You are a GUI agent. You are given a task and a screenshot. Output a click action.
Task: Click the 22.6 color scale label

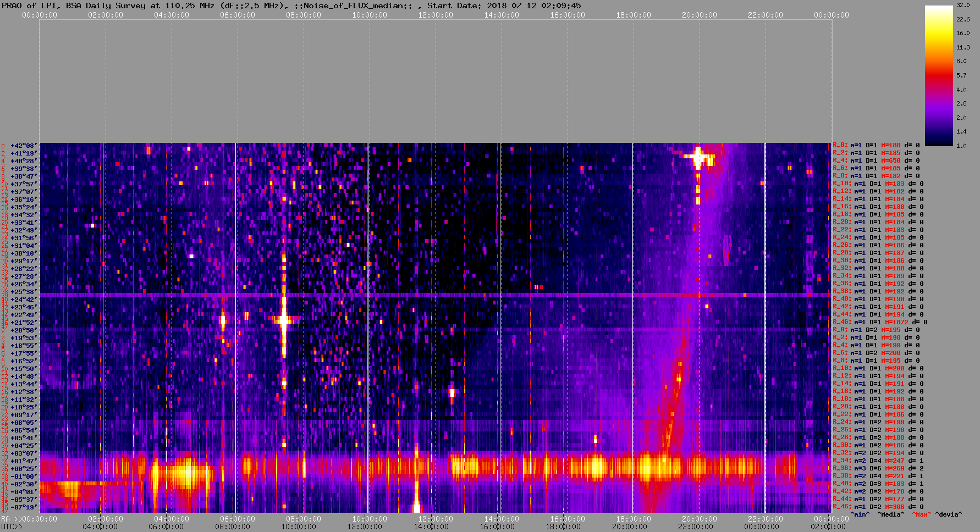point(963,19)
